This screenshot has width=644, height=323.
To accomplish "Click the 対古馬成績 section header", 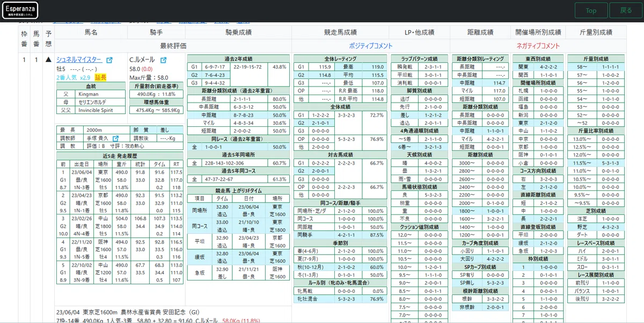I will pyautogui.click(x=341, y=155).
